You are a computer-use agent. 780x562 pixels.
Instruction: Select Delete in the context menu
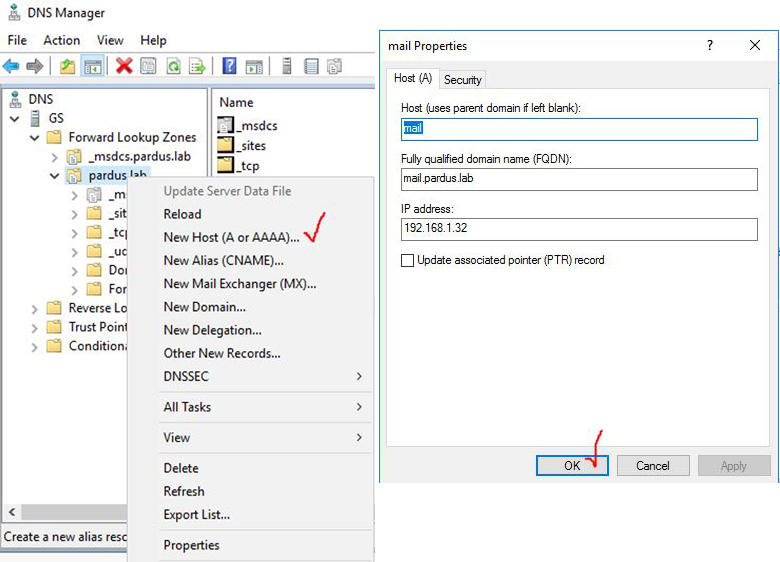tap(181, 468)
